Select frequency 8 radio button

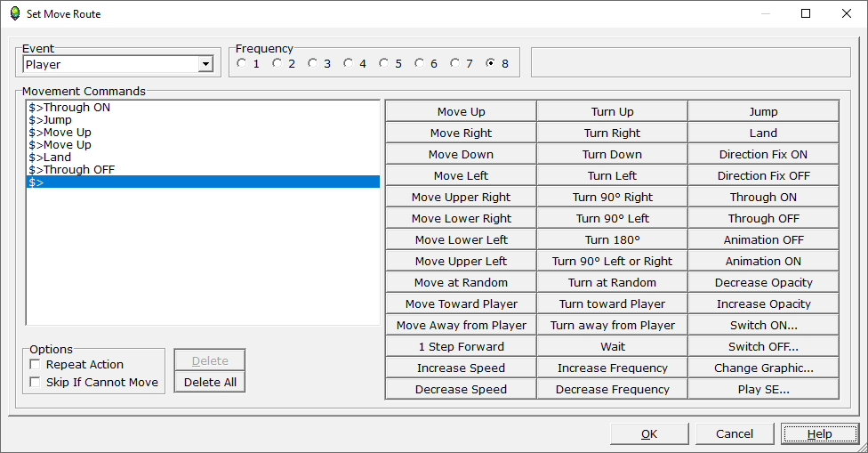(490, 63)
